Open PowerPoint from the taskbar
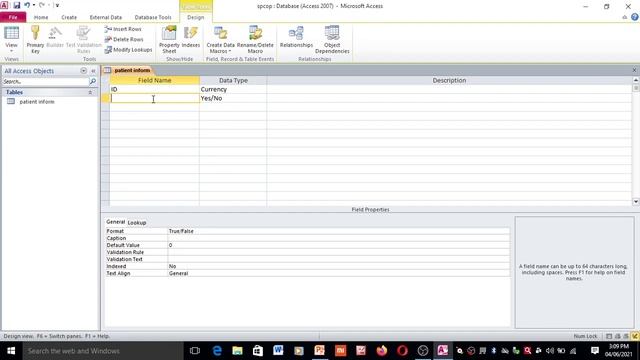Image resolution: width=640 pixels, height=360 pixels. tap(320, 351)
